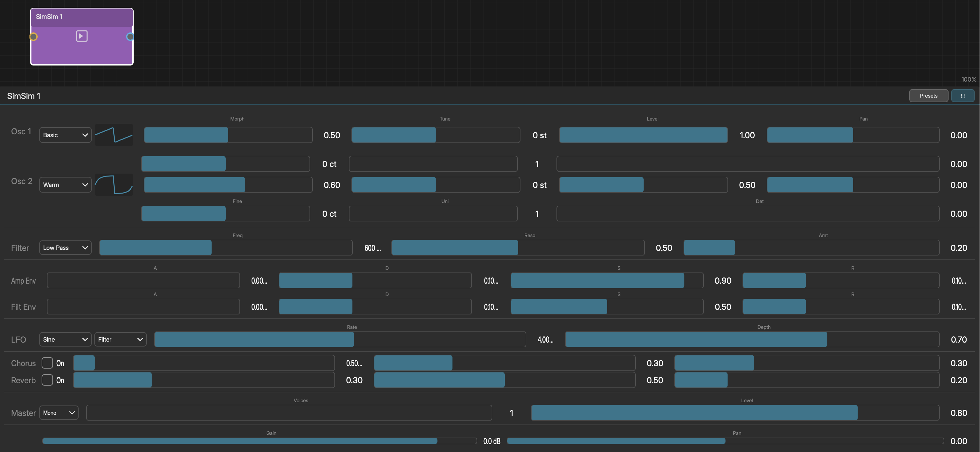Click the Osc 1 waveform preview
The height and width of the screenshot is (452, 980).
[114, 135]
